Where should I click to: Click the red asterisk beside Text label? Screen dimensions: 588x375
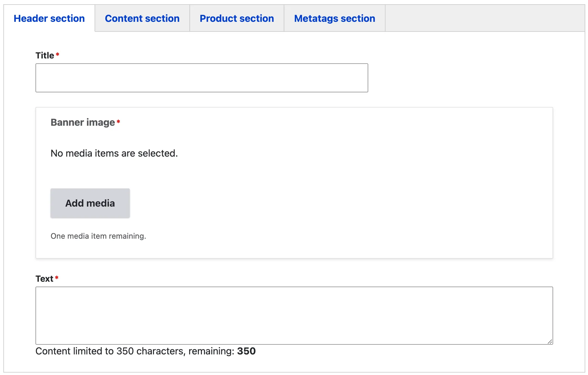tap(56, 277)
